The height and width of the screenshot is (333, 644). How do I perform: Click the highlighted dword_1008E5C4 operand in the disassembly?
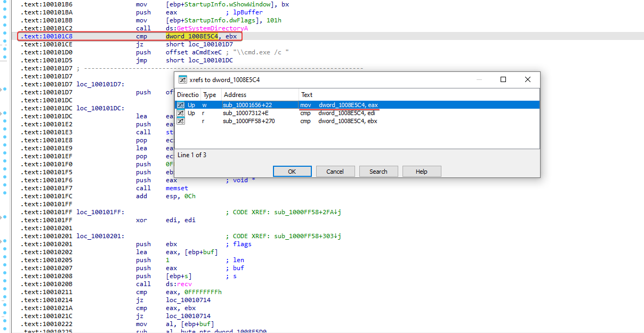(x=192, y=36)
